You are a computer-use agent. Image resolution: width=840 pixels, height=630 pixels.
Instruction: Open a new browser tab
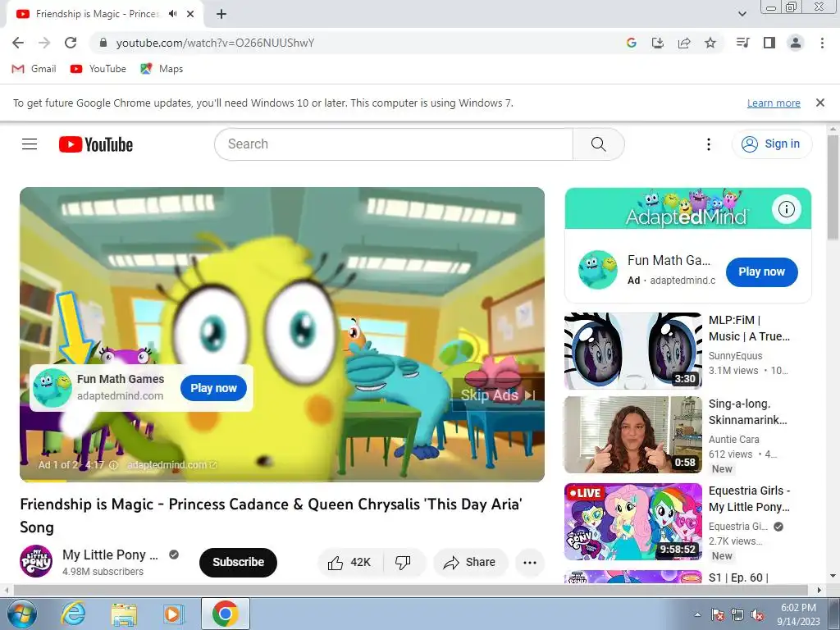(x=221, y=14)
